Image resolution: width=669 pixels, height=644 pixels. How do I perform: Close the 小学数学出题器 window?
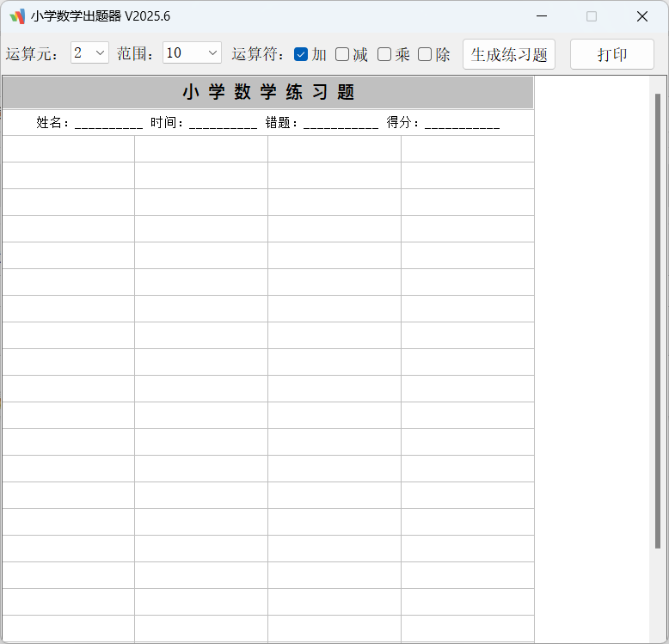click(642, 16)
